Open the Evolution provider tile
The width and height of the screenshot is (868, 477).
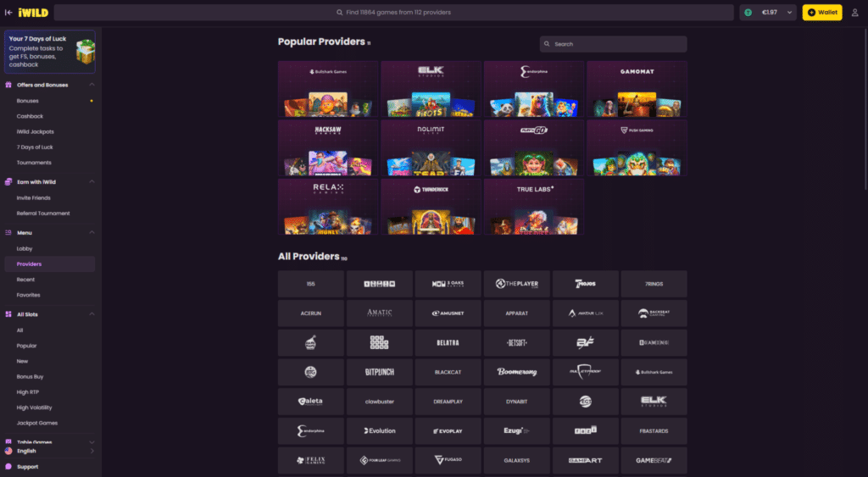[x=379, y=430]
